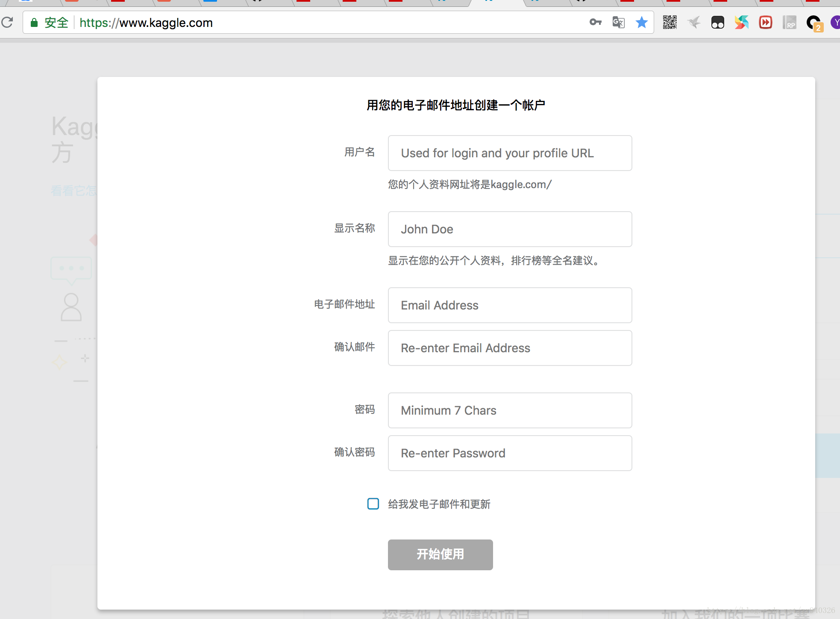Select the Email Address input box
Viewport: 840px width, 619px height.
[x=510, y=305]
